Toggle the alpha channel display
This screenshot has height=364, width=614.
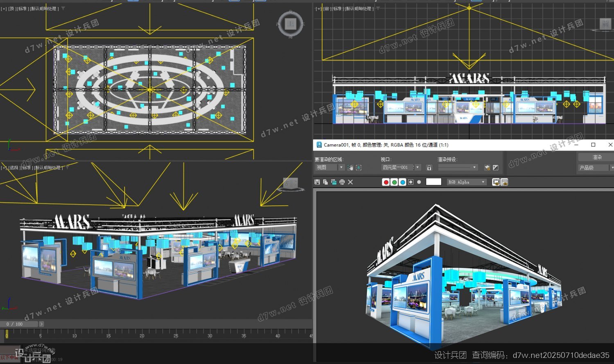coord(411,182)
